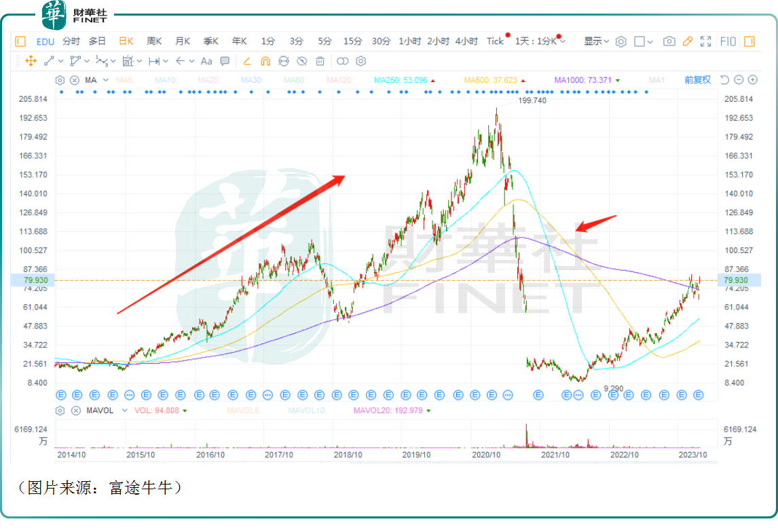Select the arrow annotation tool

click(180, 61)
